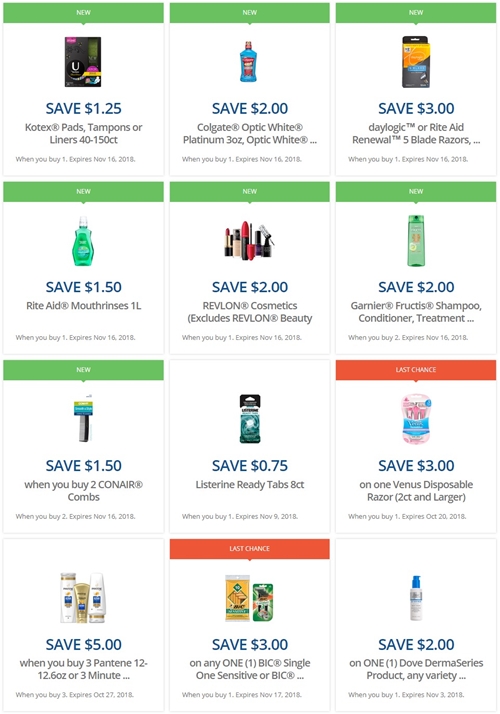Screen dimensions: 500x714
Task: Select the REVLON Cosmetics product picture
Action: click(249, 241)
